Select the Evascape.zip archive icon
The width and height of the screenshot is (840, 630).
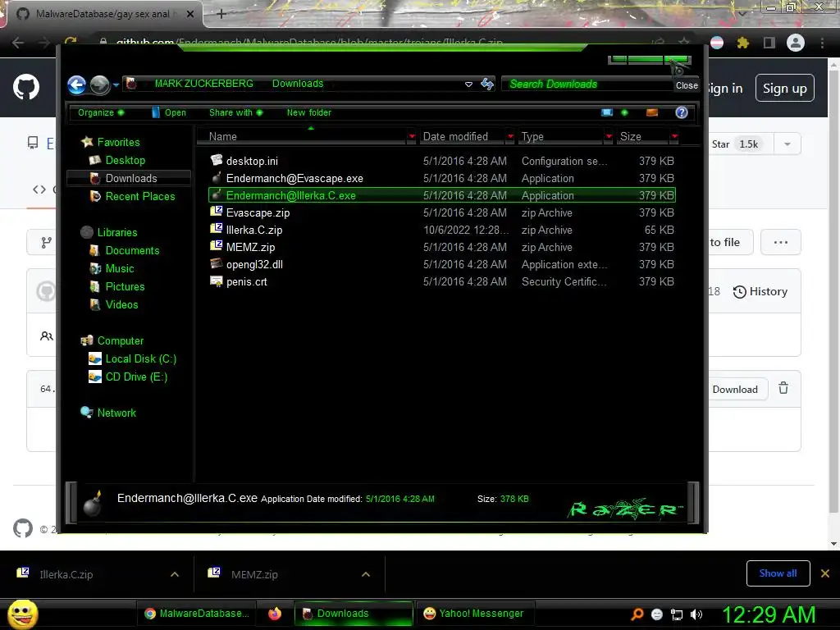pyautogui.click(x=217, y=212)
